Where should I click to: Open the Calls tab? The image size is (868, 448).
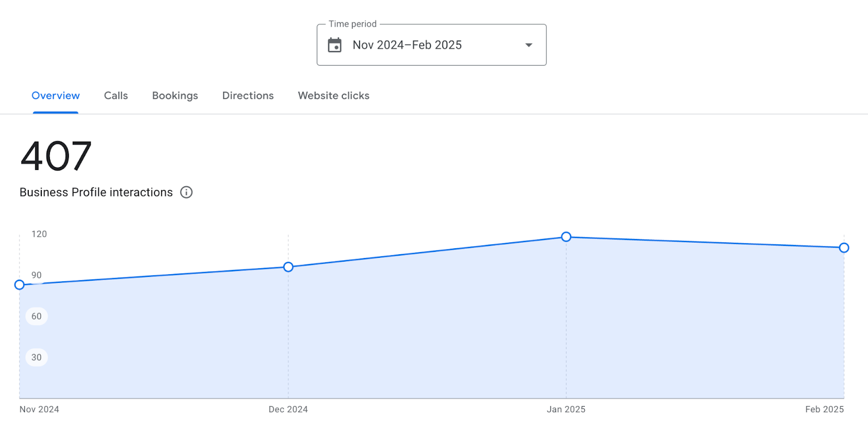(x=116, y=96)
